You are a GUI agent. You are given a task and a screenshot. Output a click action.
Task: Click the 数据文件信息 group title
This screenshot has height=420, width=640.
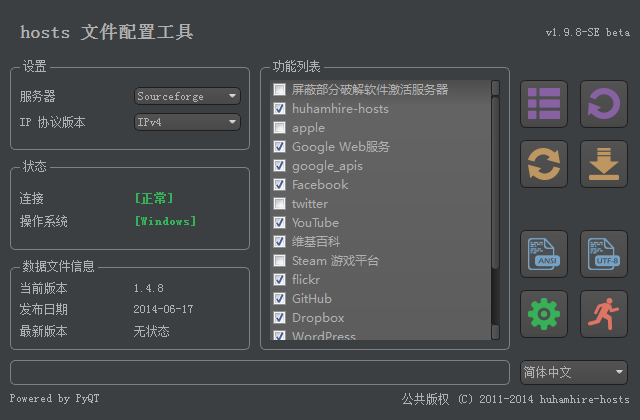pos(58,266)
